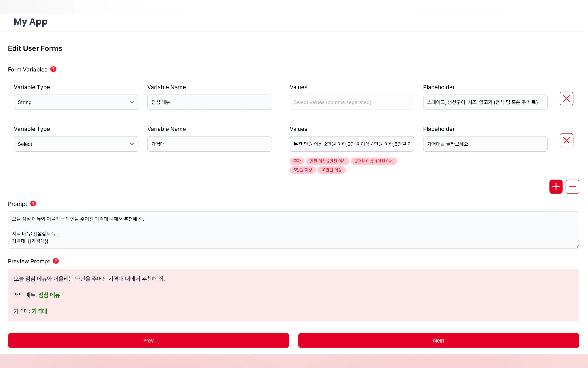The height and width of the screenshot is (368, 588).
Task: Click the My App title
Action: (x=31, y=22)
